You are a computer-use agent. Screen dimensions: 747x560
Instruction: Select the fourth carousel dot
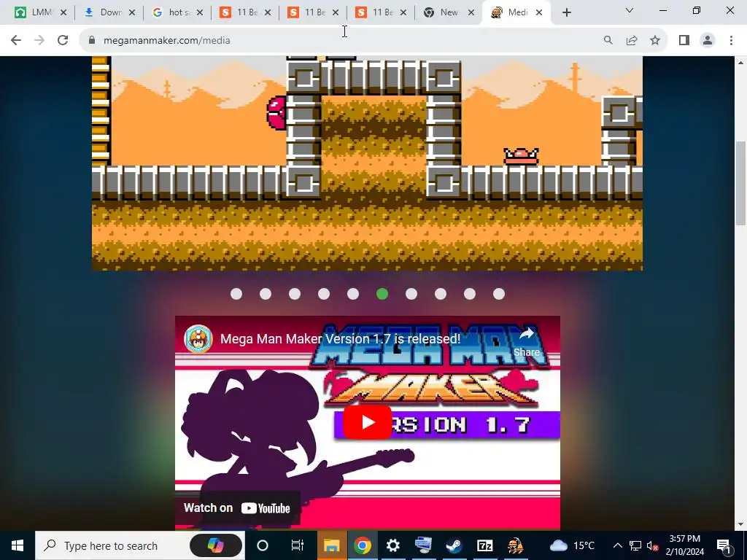pos(324,294)
